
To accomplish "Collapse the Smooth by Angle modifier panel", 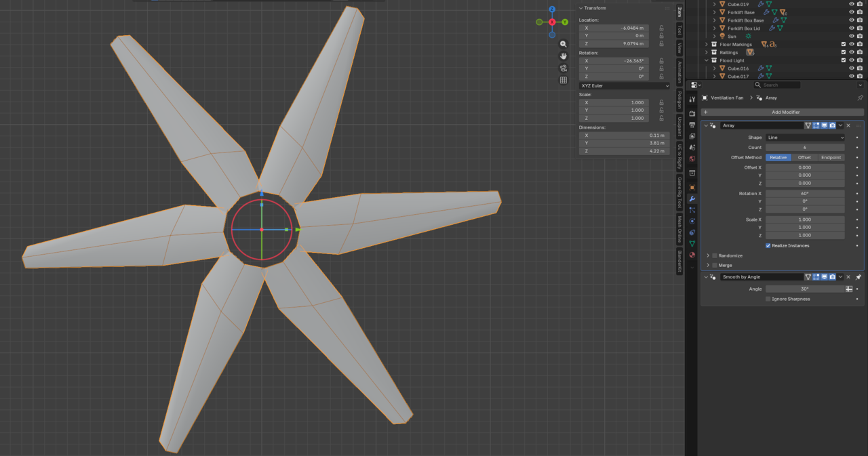I will coord(706,277).
